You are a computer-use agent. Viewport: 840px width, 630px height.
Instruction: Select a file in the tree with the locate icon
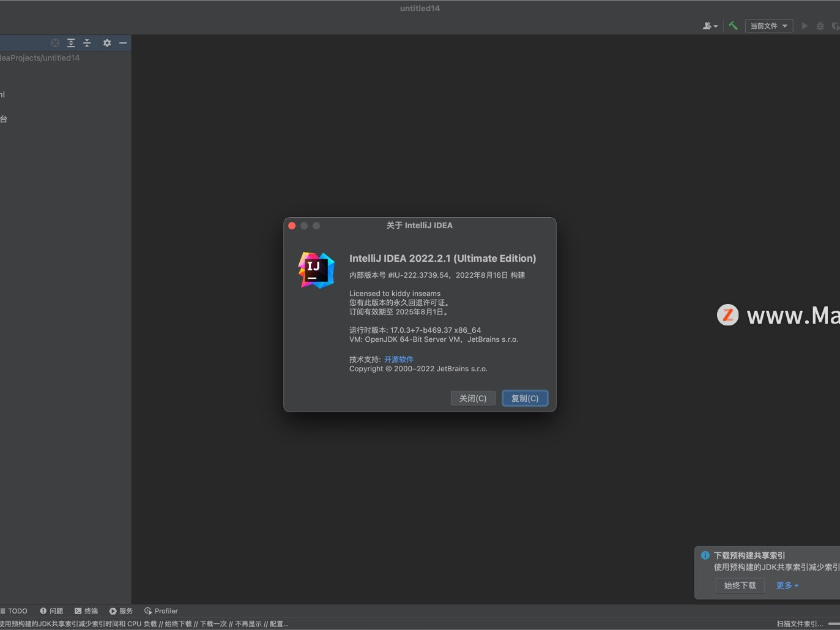coord(54,43)
